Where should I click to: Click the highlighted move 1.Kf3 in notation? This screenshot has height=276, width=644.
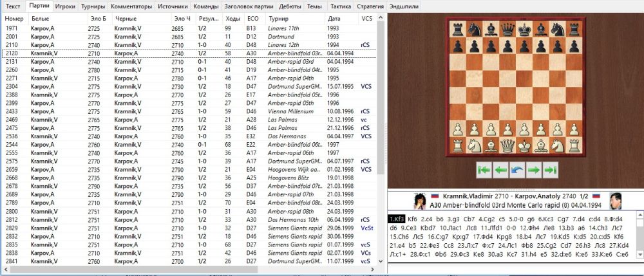click(x=397, y=219)
